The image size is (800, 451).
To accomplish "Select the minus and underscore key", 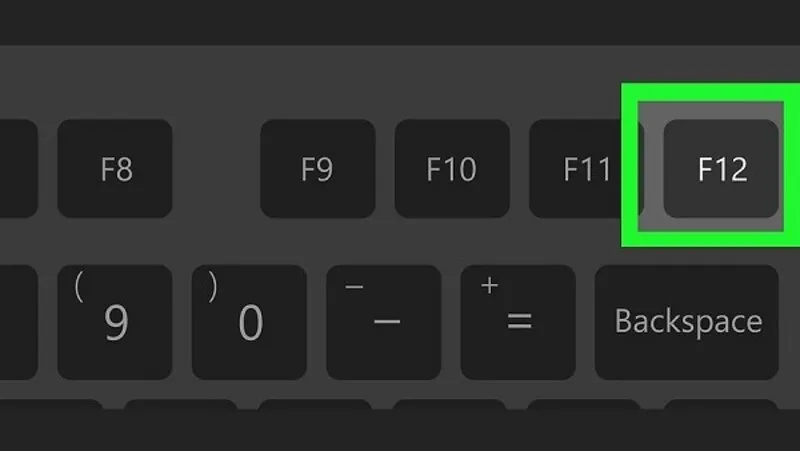I will click(384, 322).
